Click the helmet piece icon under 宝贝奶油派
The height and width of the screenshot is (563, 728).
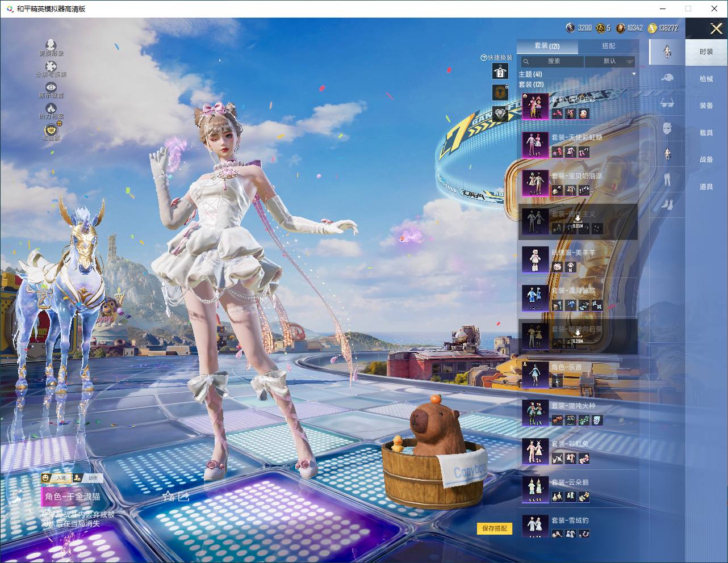(557, 190)
